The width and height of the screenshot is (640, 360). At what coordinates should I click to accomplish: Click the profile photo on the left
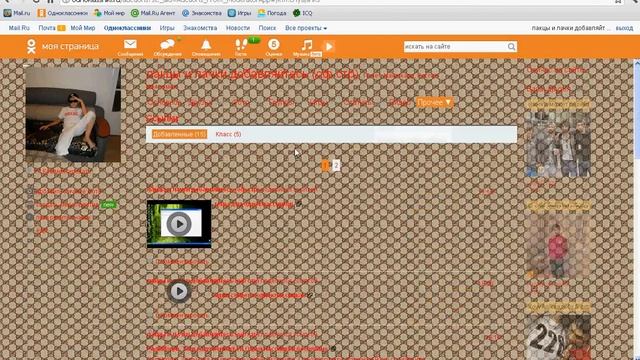pos(73,114)
